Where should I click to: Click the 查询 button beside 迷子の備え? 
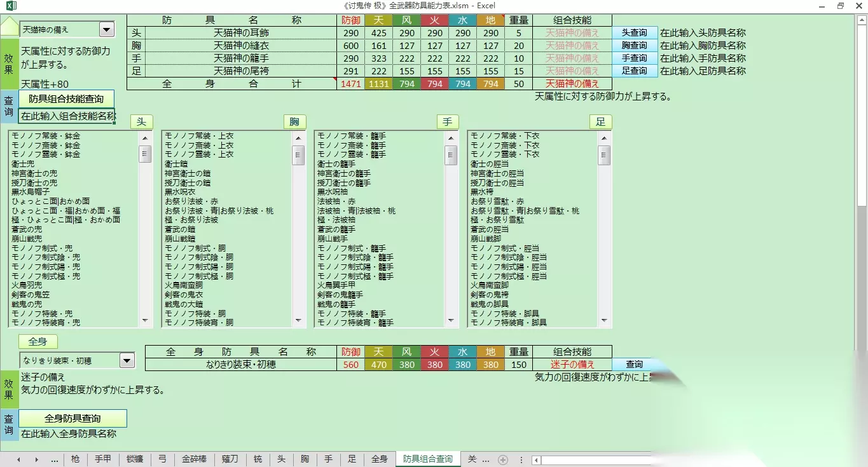634,364
